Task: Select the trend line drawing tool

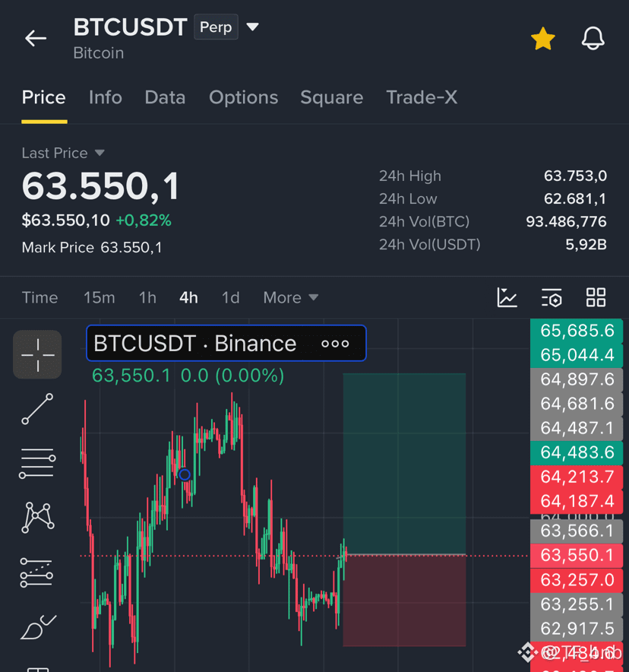Action: [37, 409]
